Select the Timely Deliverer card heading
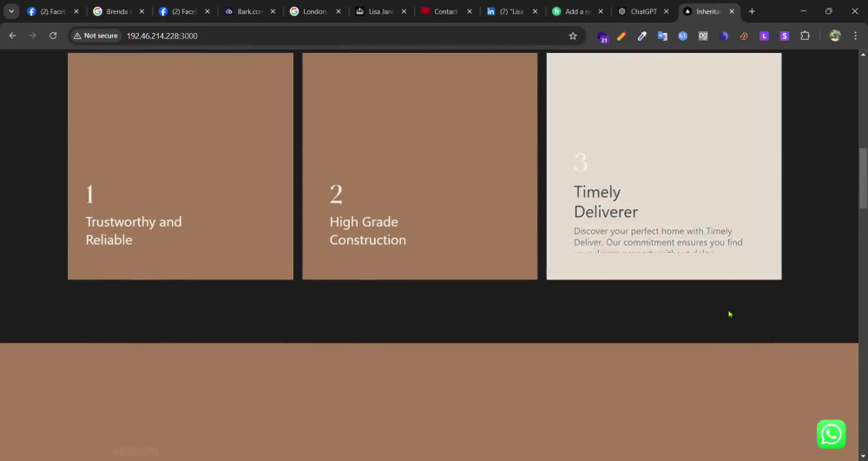 click(606, 202)
